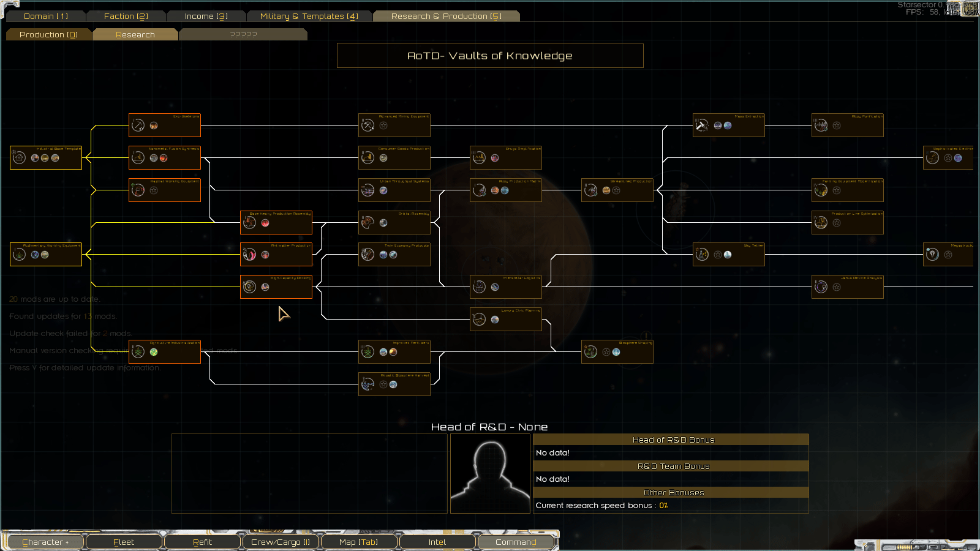Image resolution: width=980 pixels, height=551 pixels.
Task: Select the Orbital Assembly node icon
Action: click(x=367, y=223)
